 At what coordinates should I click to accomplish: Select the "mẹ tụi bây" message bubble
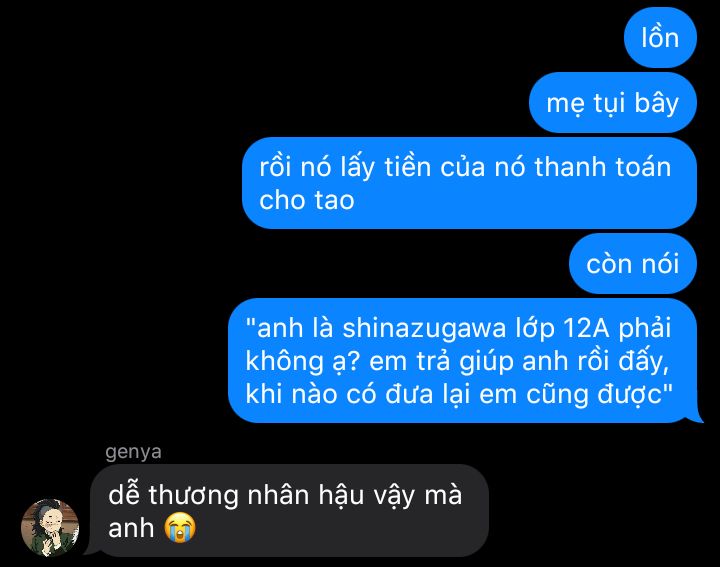coord(613,102)
